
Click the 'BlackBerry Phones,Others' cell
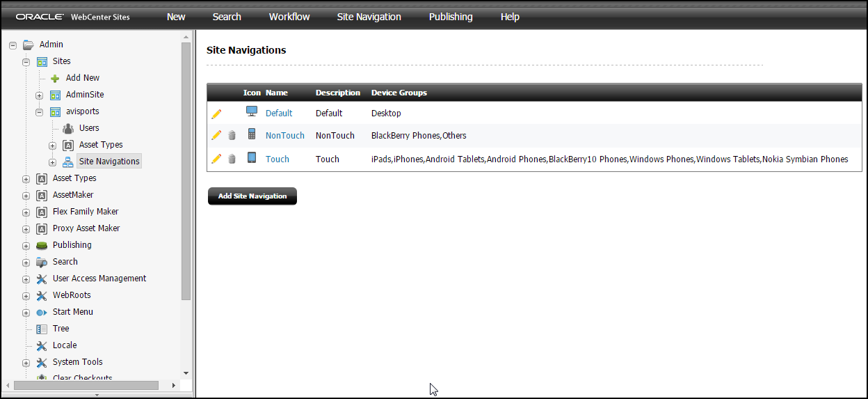click(419, 135)
